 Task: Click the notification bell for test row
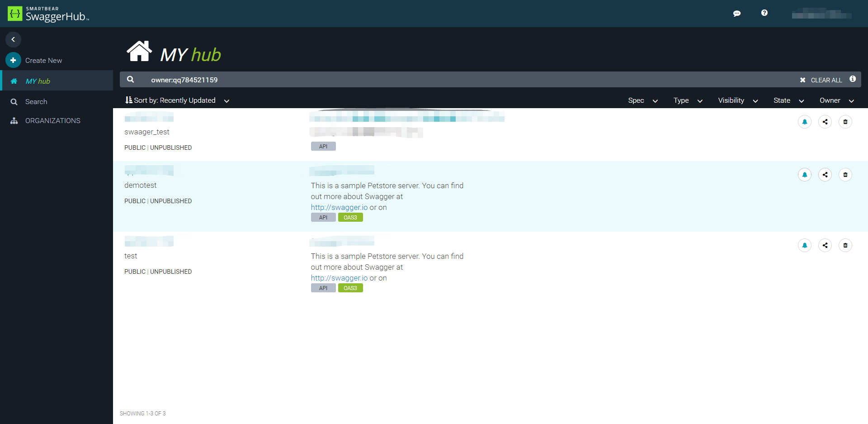805,245
